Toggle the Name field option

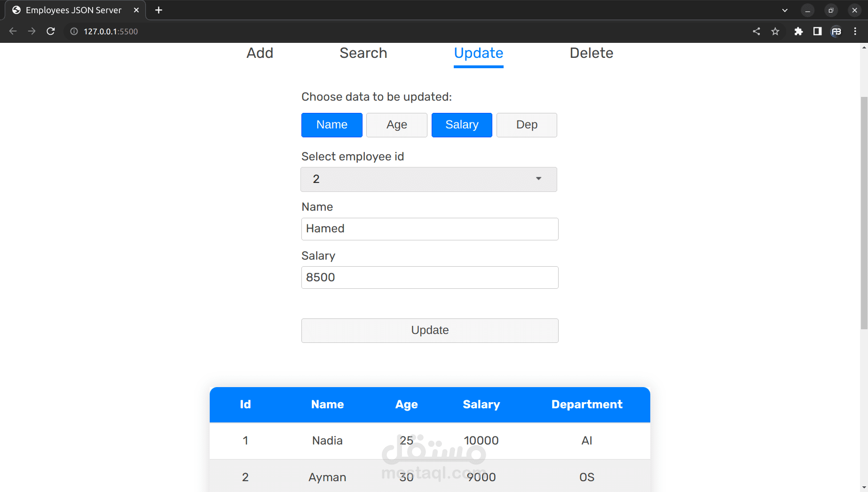332,125
